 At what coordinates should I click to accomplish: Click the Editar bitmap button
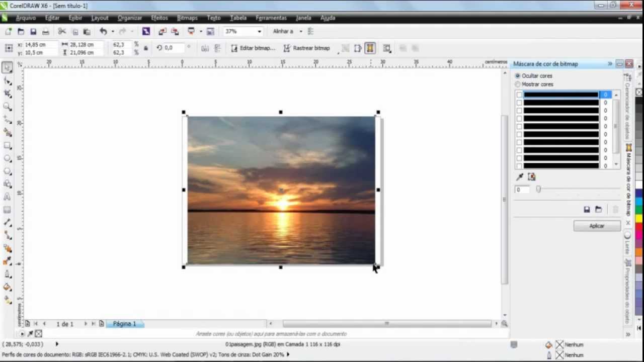tap(253, 48)
